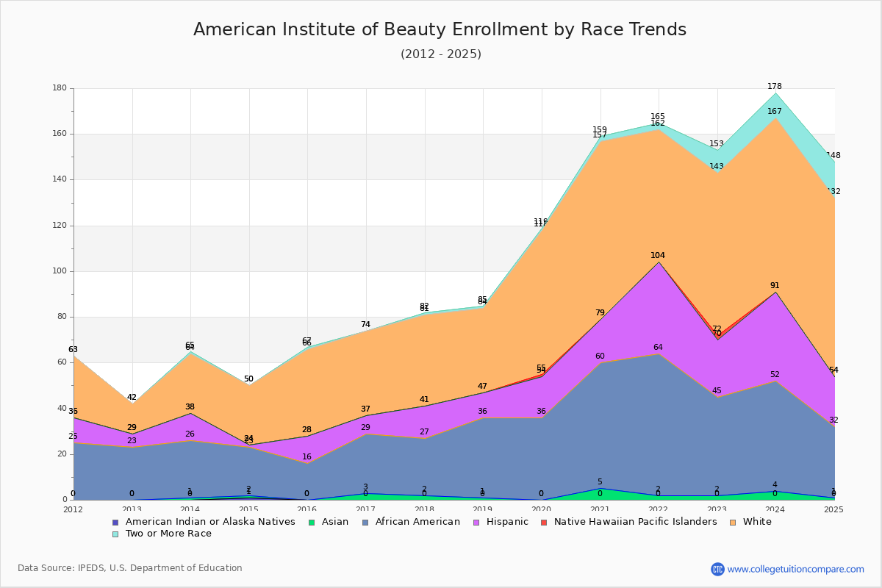
Task: Toggle the White series legend entry
Action: (750, 522)
